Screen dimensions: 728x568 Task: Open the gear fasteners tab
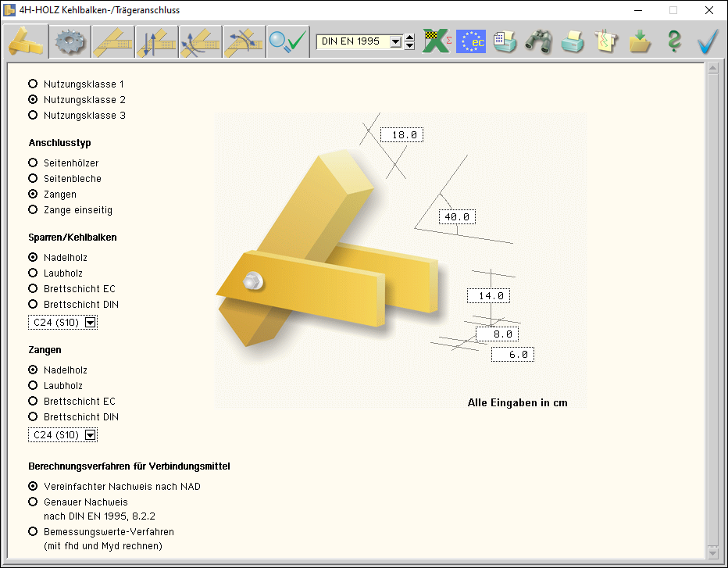pyautogui.click(x=70, y=41)
